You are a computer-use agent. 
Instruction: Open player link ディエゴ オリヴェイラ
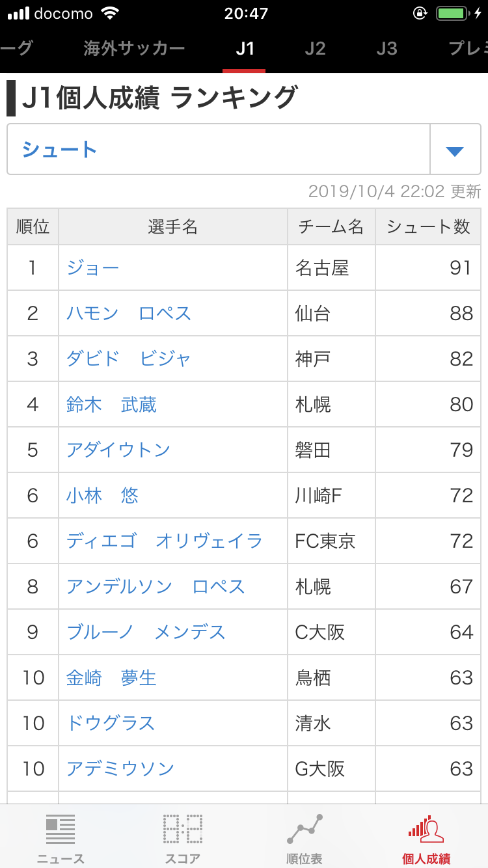[165, 541]
